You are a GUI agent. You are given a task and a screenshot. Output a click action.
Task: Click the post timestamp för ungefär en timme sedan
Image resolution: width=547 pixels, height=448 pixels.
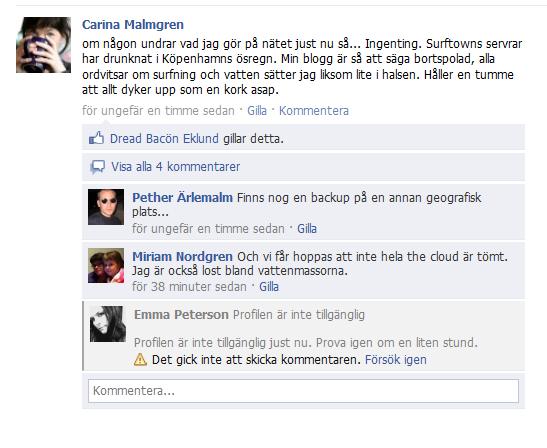coord(158,111)
